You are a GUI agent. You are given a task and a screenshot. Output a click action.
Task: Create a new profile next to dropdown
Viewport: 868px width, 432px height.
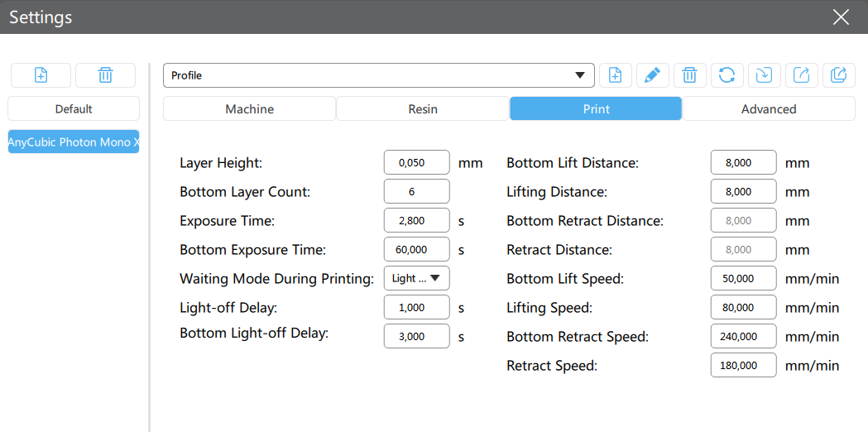tap(616, 75)
